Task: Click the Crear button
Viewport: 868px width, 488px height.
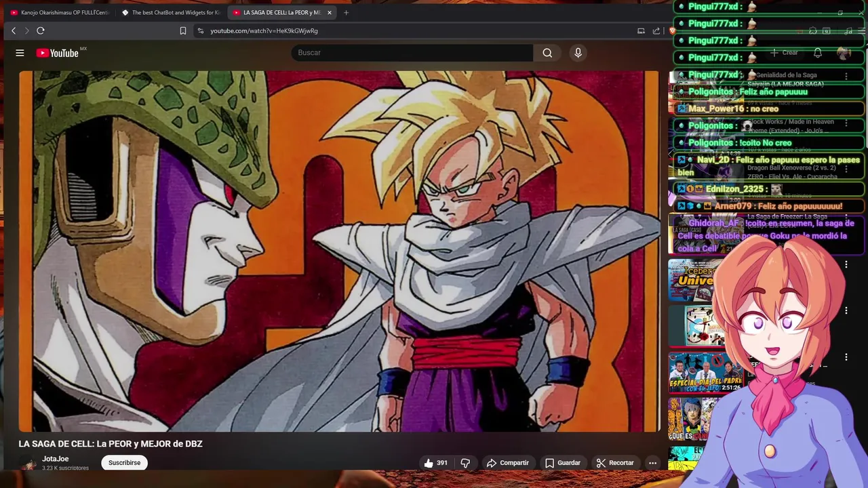Action: 784,53
